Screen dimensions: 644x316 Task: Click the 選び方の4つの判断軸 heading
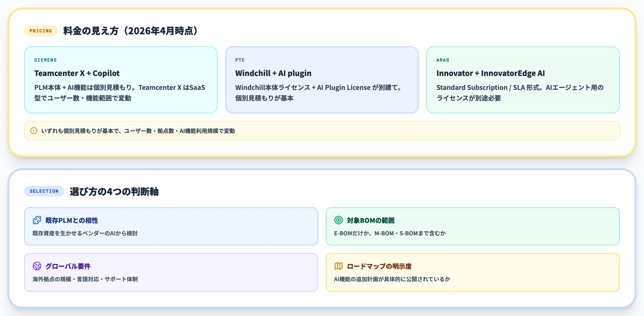(114, 191)
